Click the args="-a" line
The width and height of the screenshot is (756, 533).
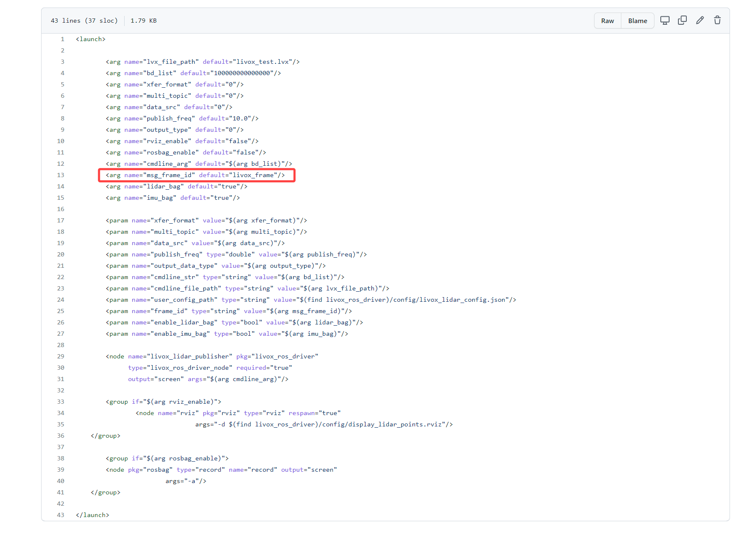point(186,481)
